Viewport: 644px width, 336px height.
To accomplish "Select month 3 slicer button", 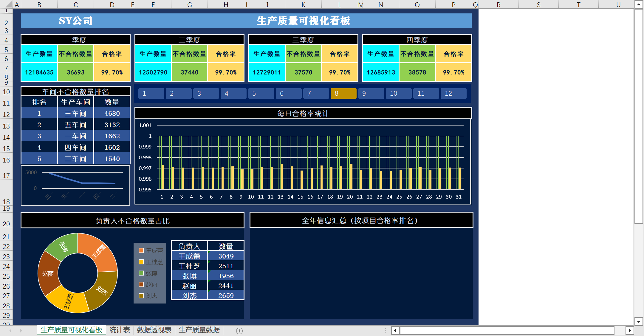I will (206, 93).
